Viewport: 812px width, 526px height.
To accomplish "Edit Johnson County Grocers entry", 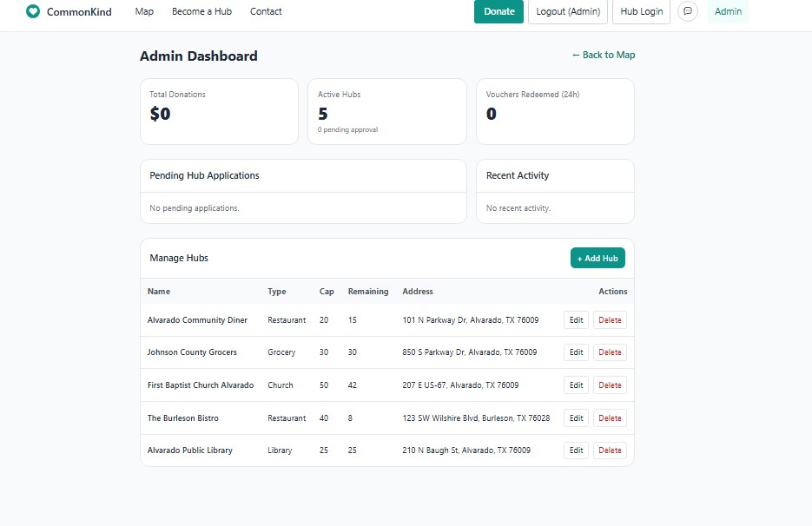I will coord(577,352).
